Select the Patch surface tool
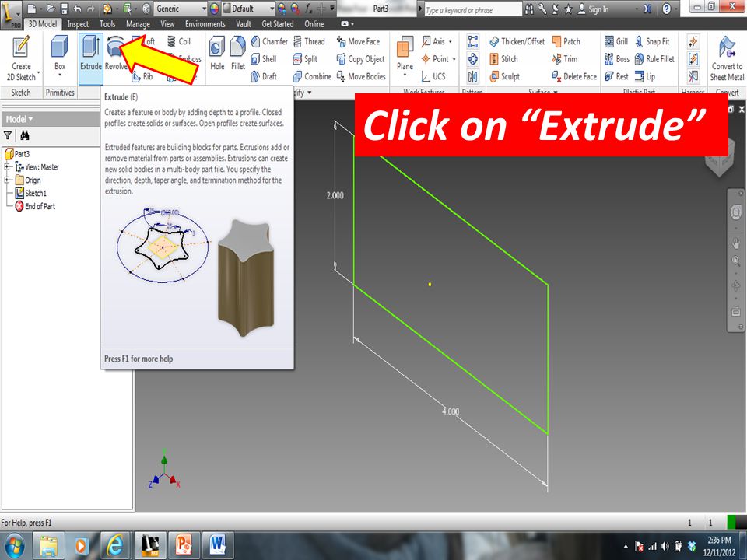747x560 pixels. pyautogui.click(x=566, y=41)
